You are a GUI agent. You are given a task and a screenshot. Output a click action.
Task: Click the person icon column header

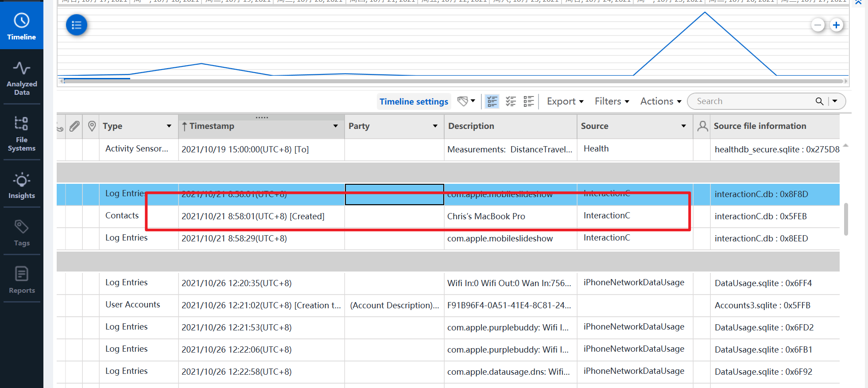click(702, 126)
